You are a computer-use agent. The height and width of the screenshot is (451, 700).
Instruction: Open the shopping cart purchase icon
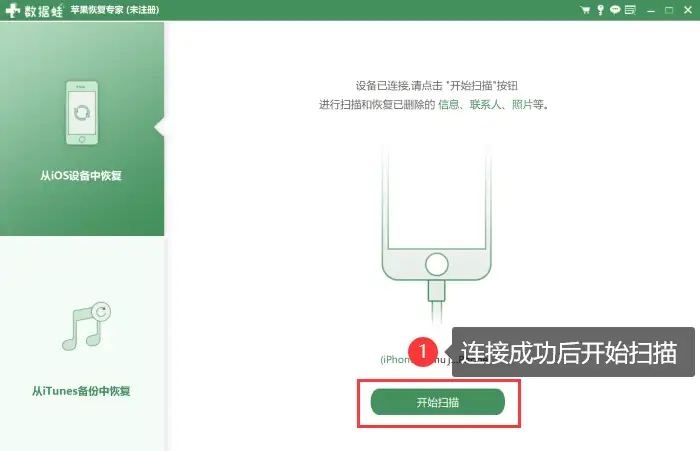click(585, 10)
